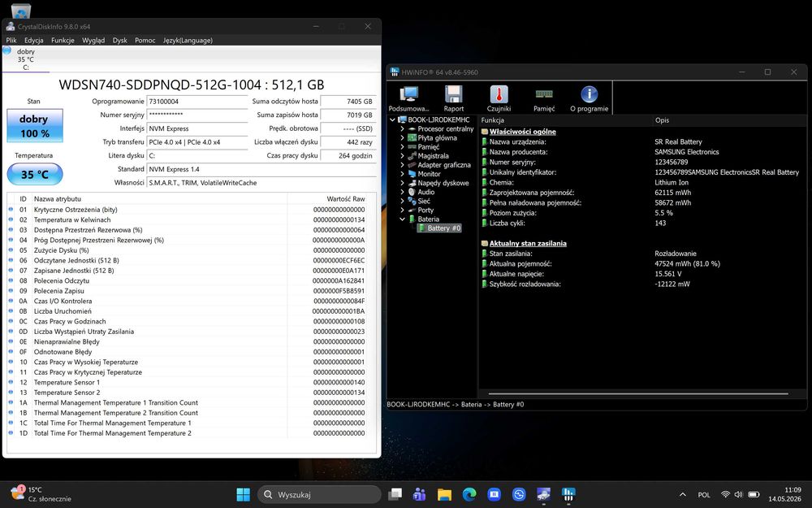Open the Windows Start button
The image size is (812, 508).
243,494
